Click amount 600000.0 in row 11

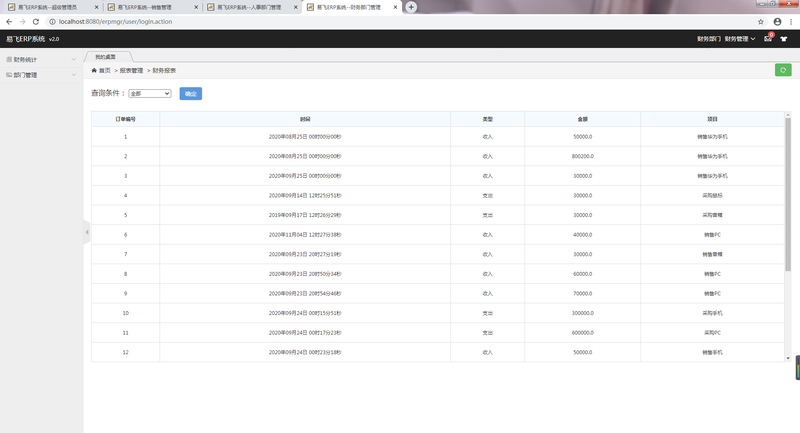pos(583,333)
